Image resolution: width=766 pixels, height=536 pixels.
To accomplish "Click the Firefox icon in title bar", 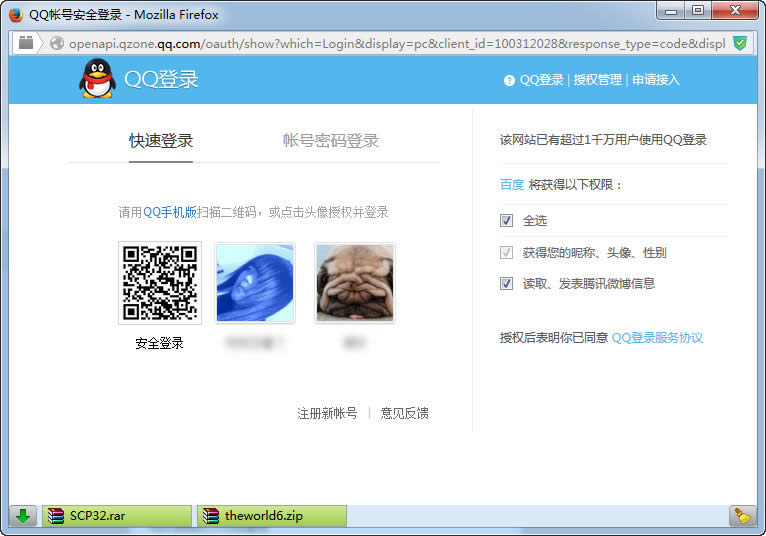I will tap(15, 14).
